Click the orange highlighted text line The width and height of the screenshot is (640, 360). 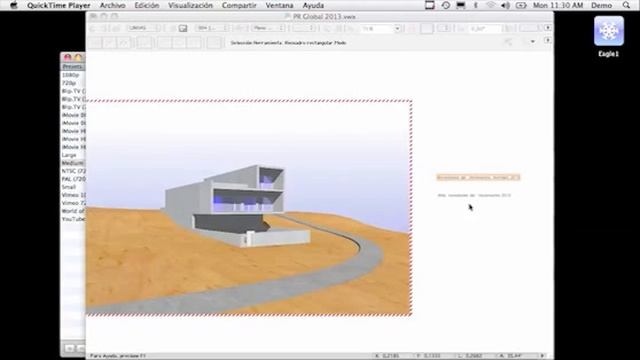(x=478, y=177)
